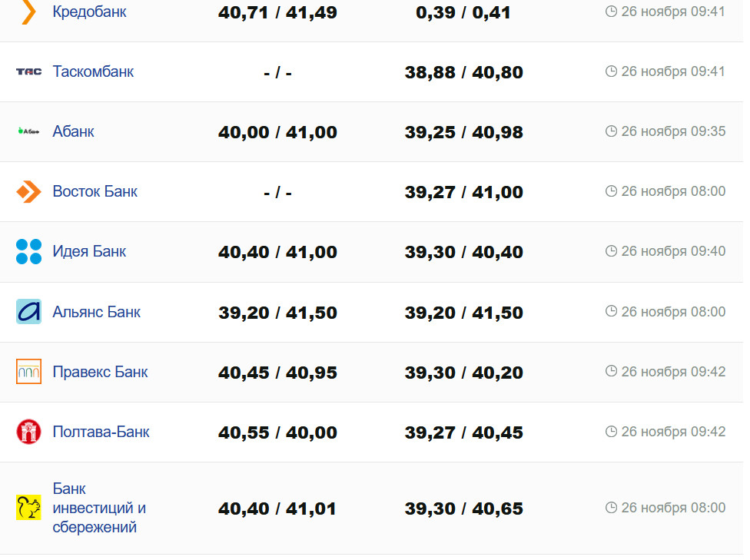Click the Абанк green logo icon
Screen dimensions: 750x560
click(x=28, y=131)
